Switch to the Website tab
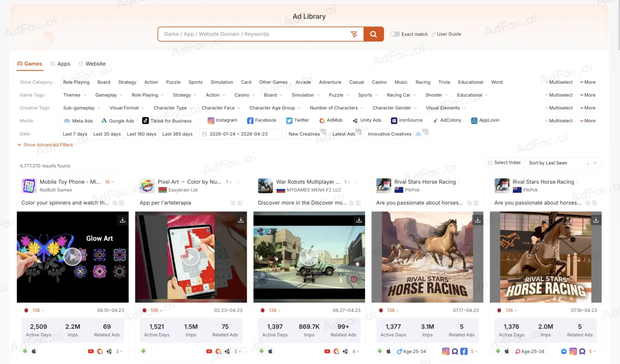The height and width of the screenshot is (364, 620). point(92,64)
